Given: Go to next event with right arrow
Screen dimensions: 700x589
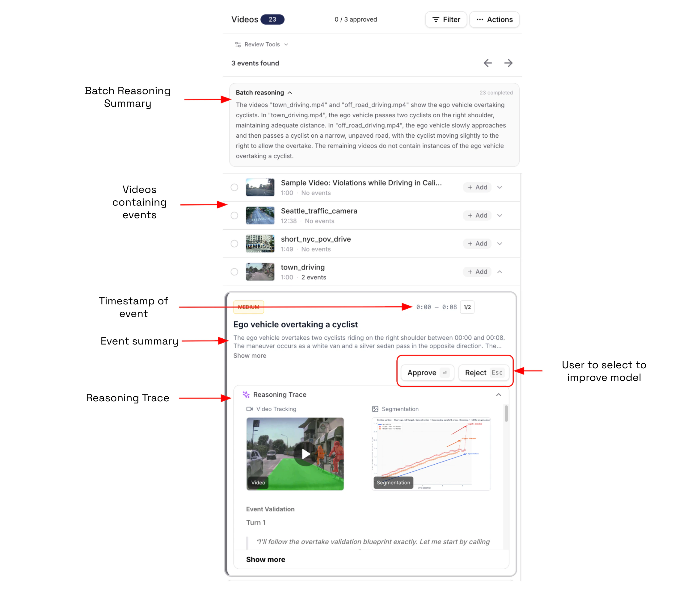Looking at the screenshot, I should point(508,63).
